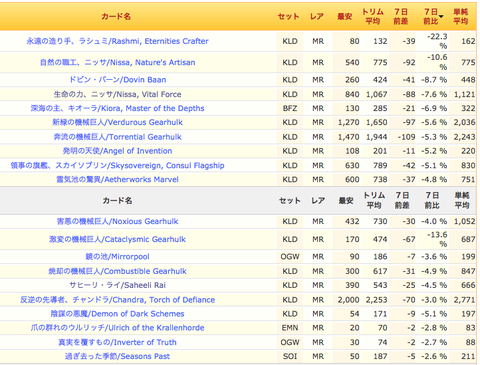
Task: Sort by トリム平均 in top header
Action: click(x=373, y=16)
